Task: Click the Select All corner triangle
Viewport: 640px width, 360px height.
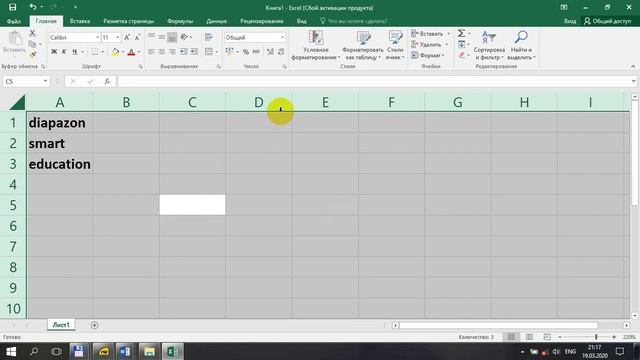Action: (17, 102)
